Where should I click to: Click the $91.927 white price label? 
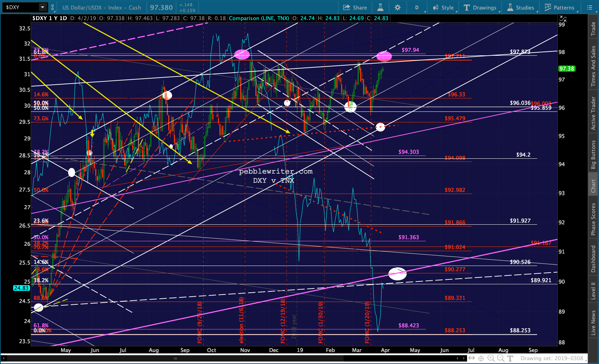pyautogui.click(x=520, y=221)
